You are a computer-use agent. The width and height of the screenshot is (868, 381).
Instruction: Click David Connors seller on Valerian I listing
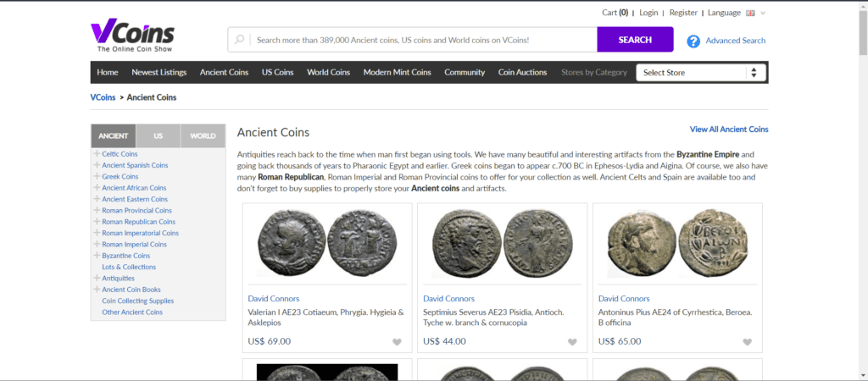click(x=274, y=299)
